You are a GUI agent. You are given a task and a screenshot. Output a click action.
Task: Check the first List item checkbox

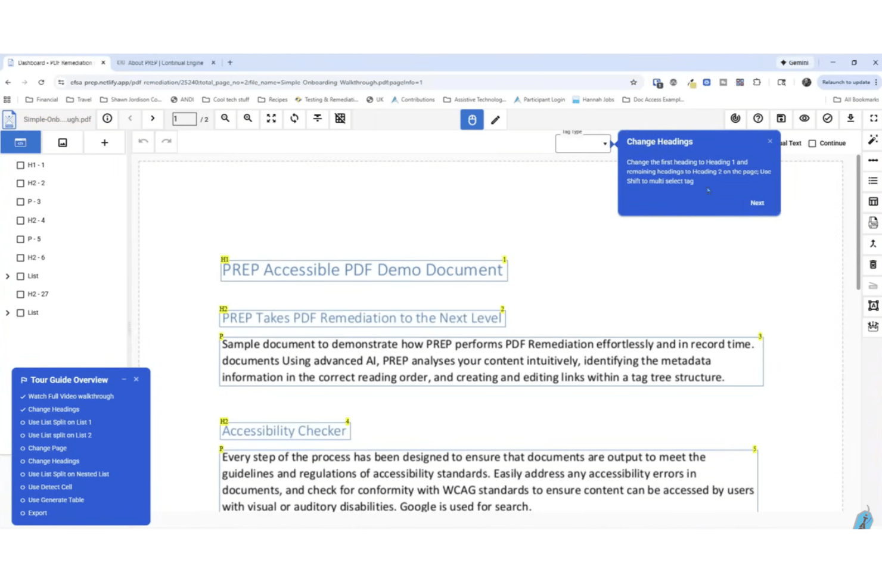pos(20,276)
